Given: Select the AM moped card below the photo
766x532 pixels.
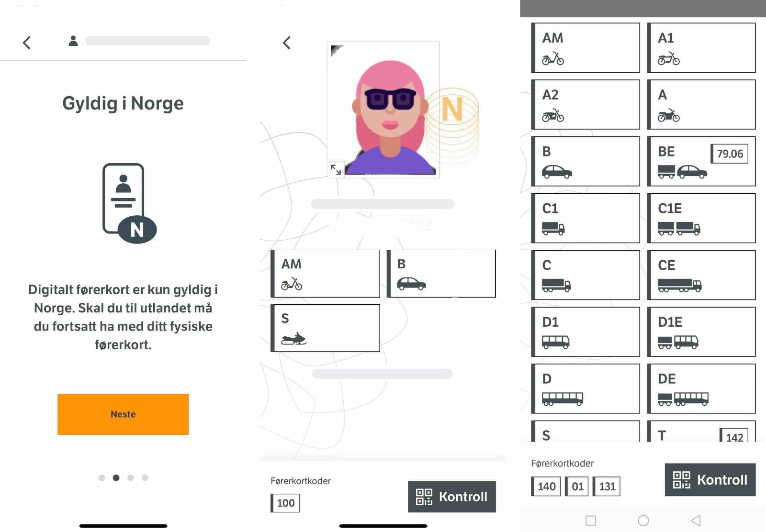Looking at the screenshot, I should pos(326,274).
